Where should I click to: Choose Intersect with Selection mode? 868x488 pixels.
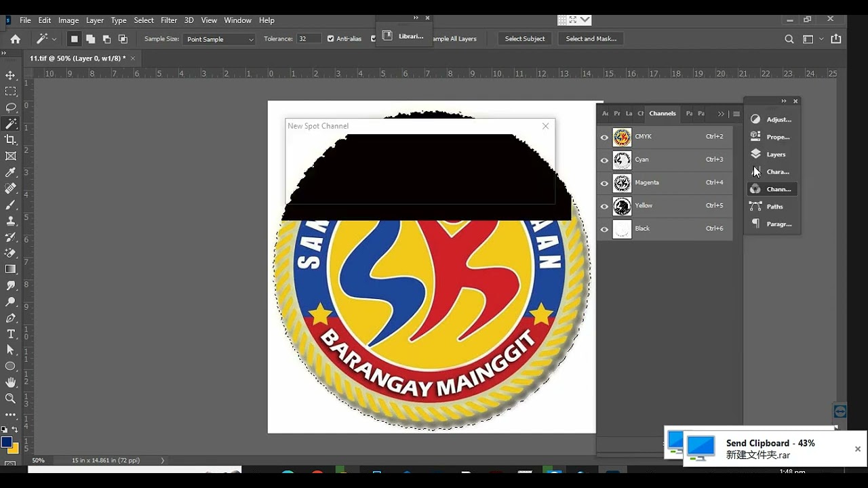123,39
